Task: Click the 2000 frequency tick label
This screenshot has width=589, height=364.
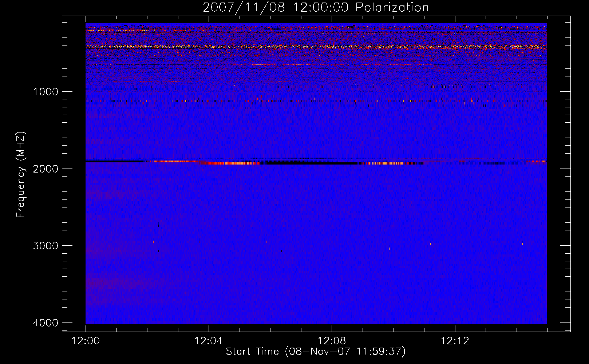Action: pyautogui.click(x=46, y=169)
